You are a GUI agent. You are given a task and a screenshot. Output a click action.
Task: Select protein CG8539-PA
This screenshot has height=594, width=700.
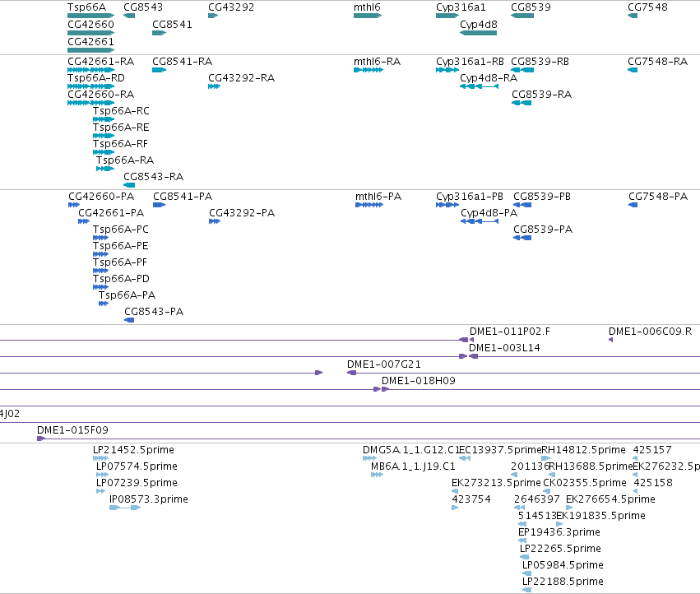(x=522, y=238)
